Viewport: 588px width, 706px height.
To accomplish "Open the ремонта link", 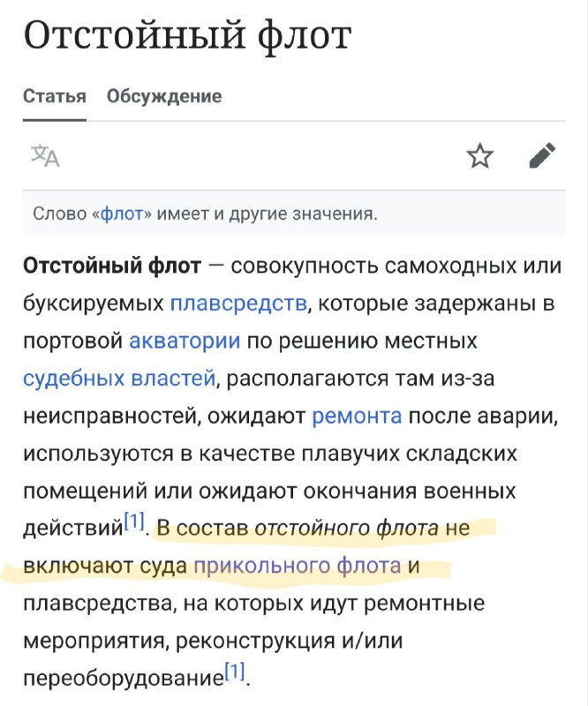I will tap(357, 415).
